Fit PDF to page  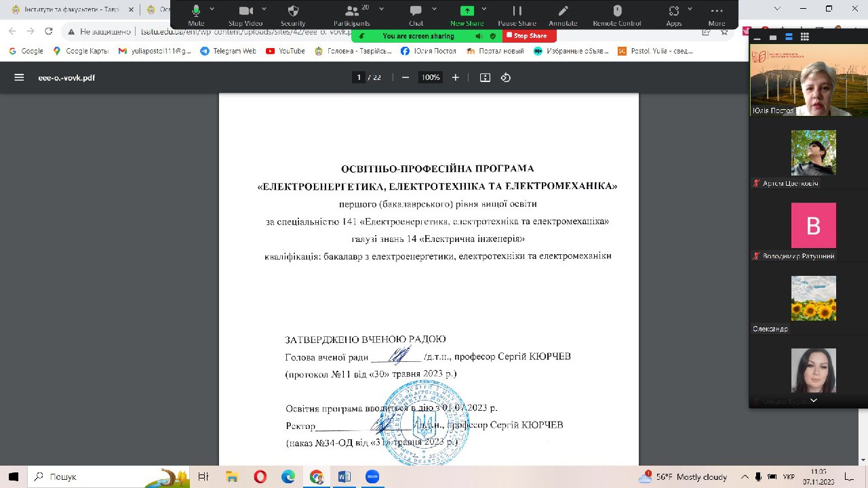485,77
